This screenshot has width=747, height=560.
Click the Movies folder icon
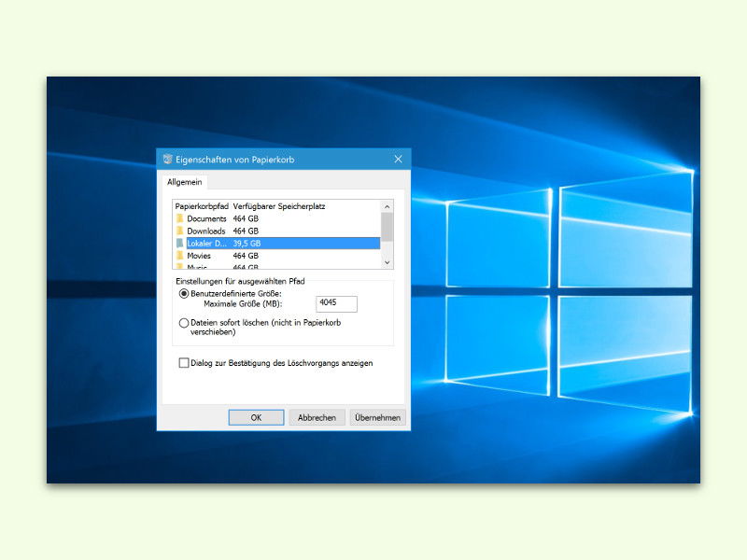(179, 256)
